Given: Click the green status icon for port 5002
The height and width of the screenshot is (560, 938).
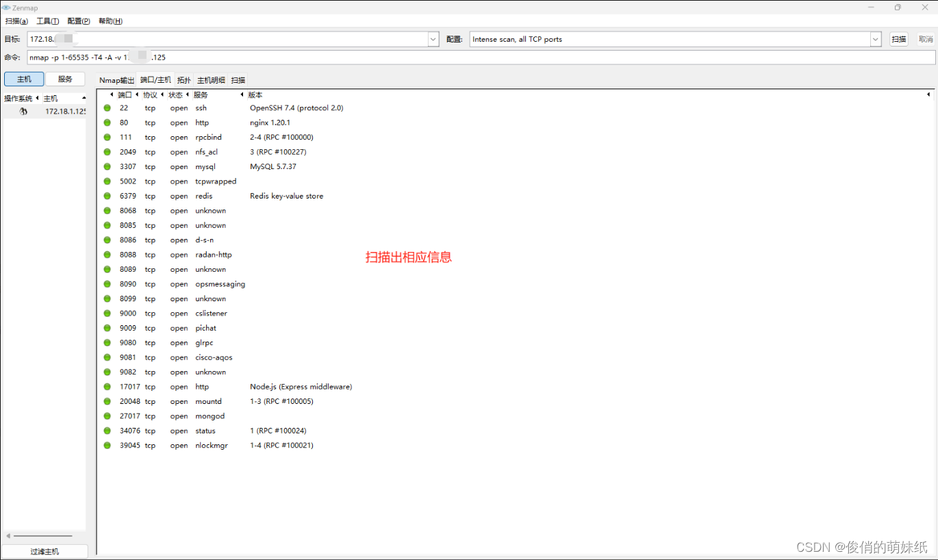Looking at the screenshot, I should (x=107, y=181).
